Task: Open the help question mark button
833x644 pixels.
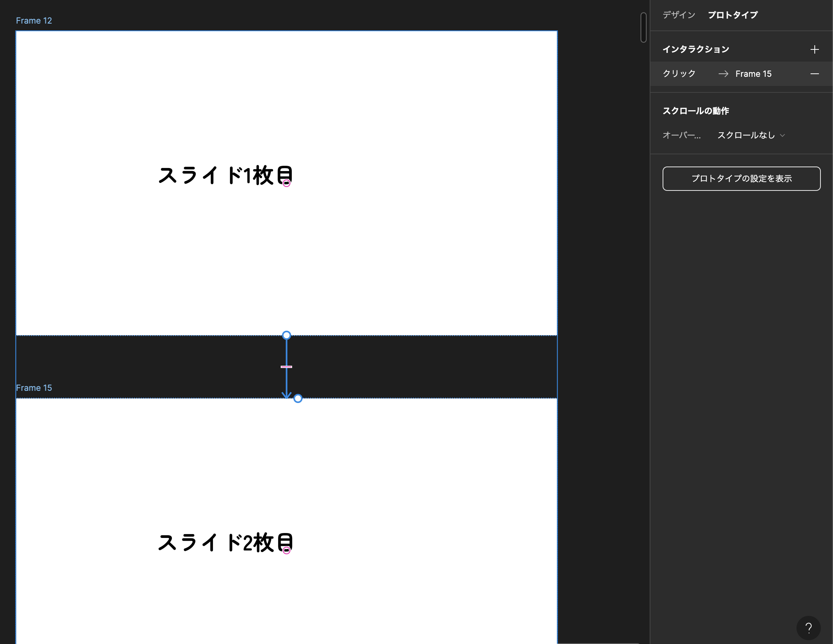Action: click(x=808, y=628)
